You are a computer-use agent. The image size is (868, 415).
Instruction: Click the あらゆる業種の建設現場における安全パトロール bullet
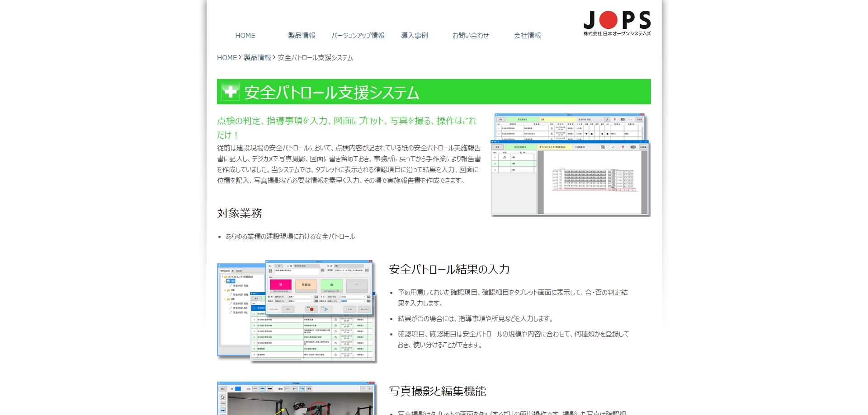pos(290,237)
